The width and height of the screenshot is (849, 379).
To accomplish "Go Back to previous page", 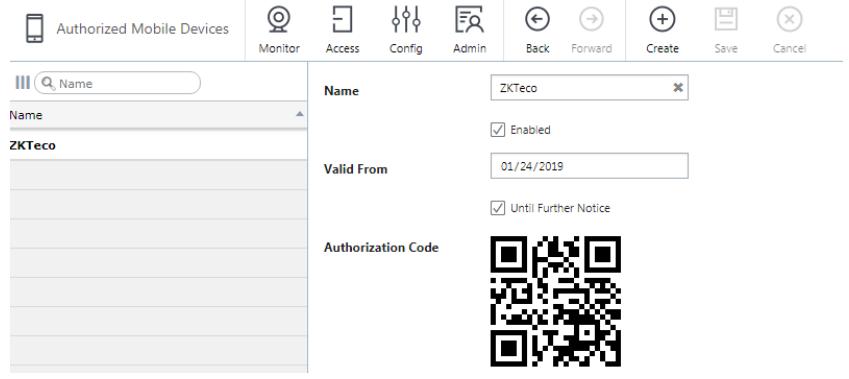I will click(537, 31).
